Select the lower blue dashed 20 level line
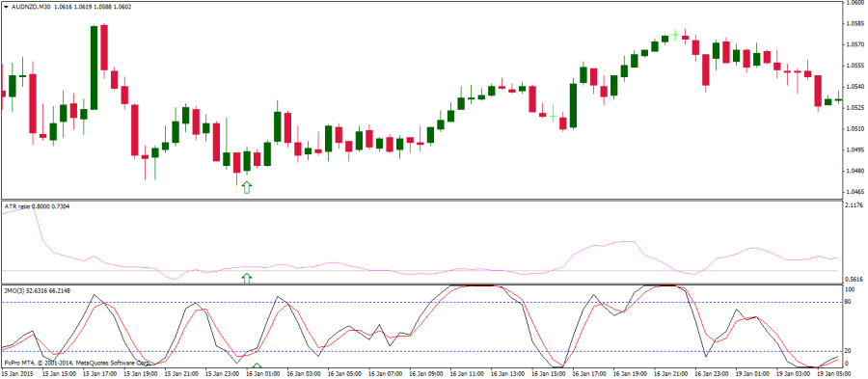 point(420,351)
